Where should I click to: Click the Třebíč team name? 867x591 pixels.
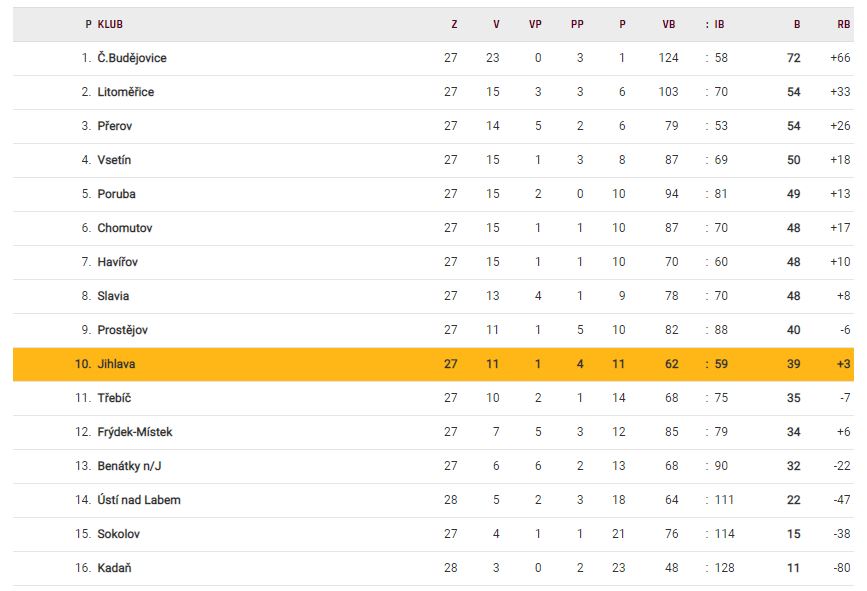coord(114,398)
